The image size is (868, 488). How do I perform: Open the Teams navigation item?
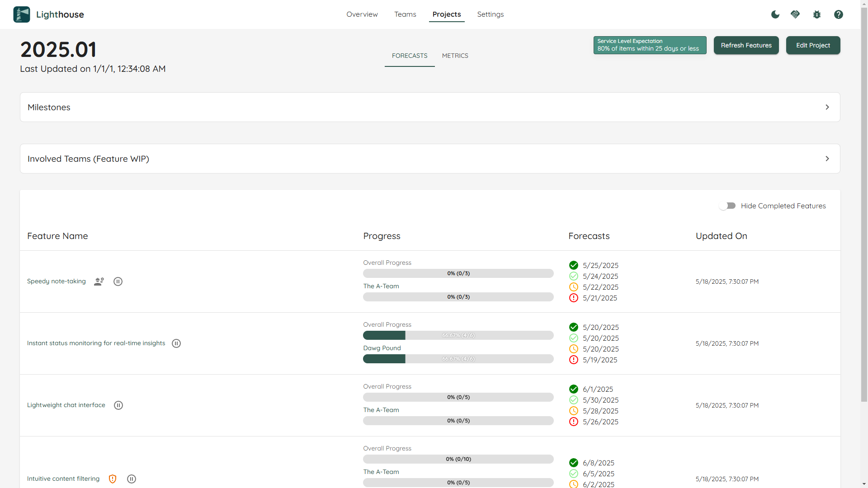[x=405, y=14]
